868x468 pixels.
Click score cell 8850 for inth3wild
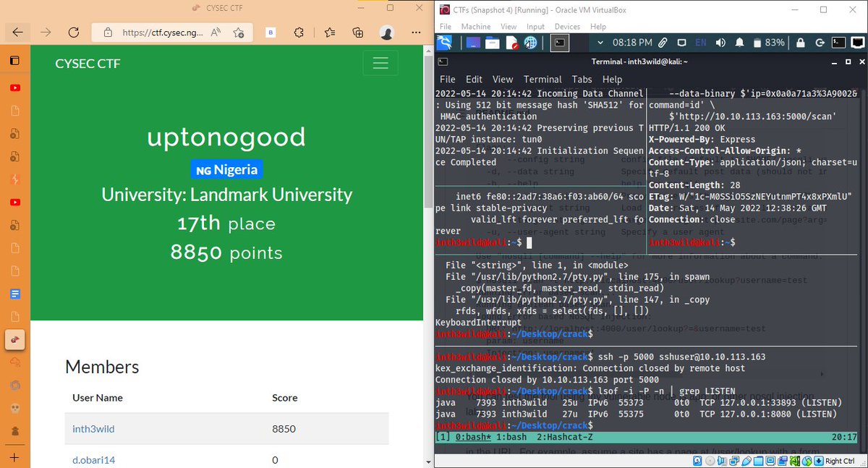(x=284, y=428)
